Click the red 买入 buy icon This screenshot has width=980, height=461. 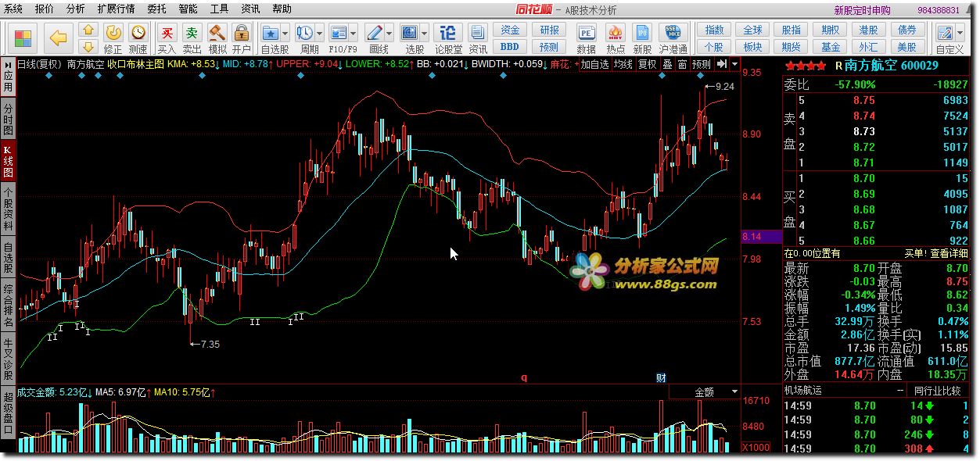coord(167,32)
